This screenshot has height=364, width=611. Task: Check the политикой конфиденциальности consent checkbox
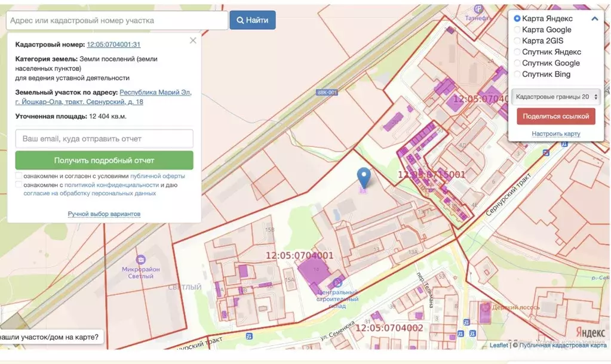19,184
